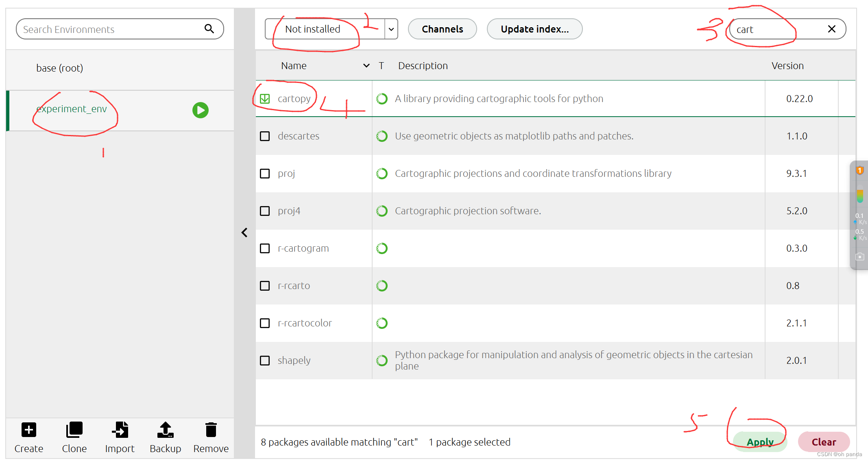The height and width of the screenshot is (461, 868).
Task: Click the Remove environment trash icon
Action: click(x=211, y=430)
